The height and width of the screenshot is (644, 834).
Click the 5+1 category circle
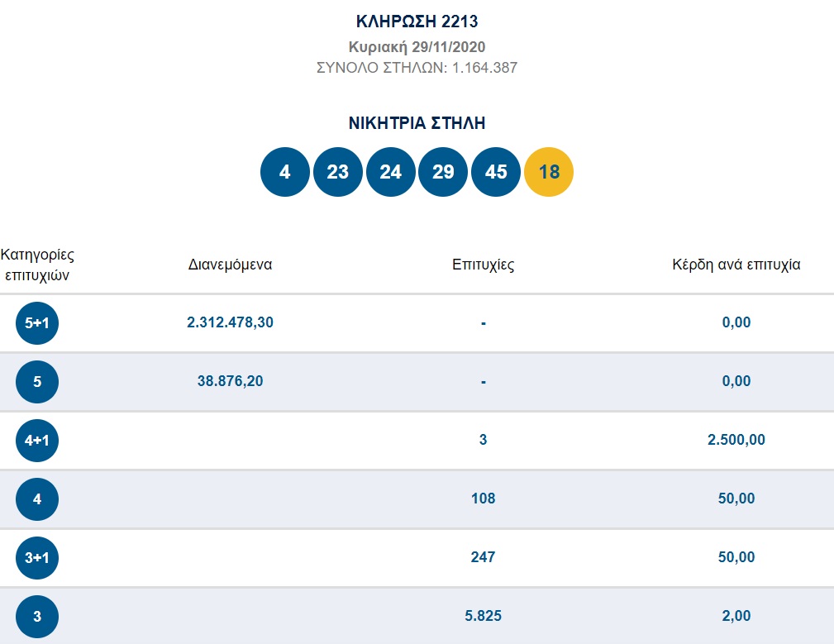pyautogui.click(x=37, y=323)
